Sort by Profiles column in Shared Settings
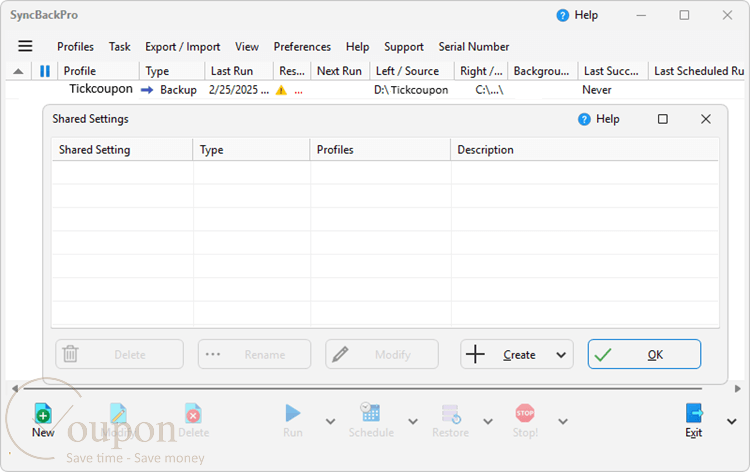 click(380, 150)
